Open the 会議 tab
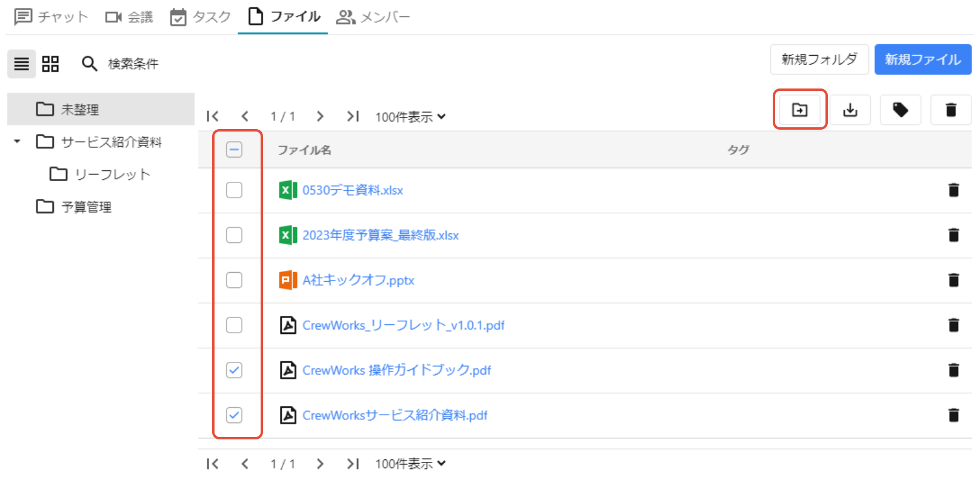This screenshot has height=480, width=980. click(x=129, y=17)
